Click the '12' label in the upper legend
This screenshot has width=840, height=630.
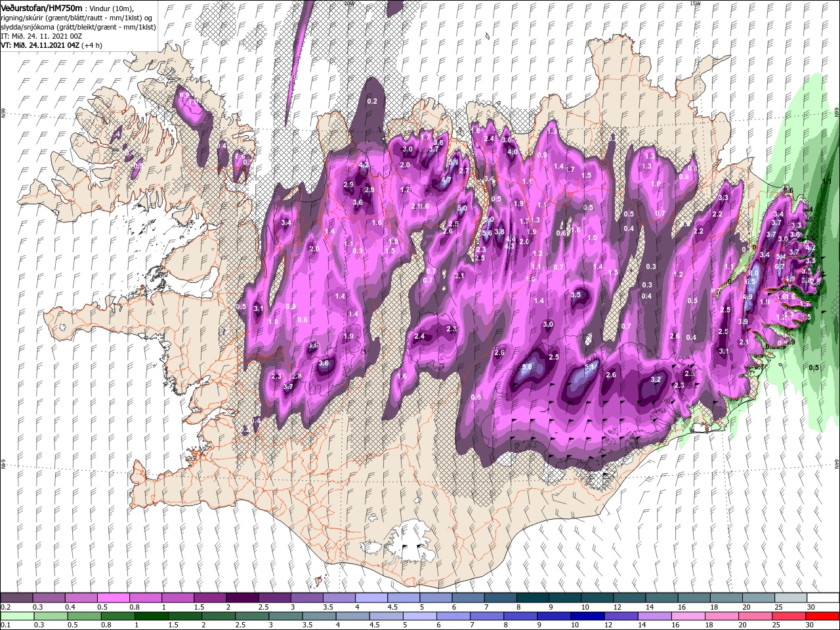click(618, 607)
